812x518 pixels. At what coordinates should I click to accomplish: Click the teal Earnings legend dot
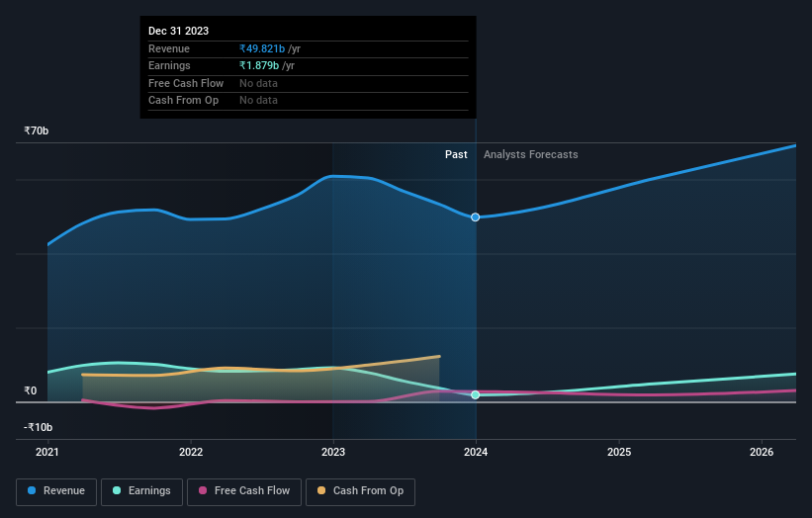[x=117, y=490]
